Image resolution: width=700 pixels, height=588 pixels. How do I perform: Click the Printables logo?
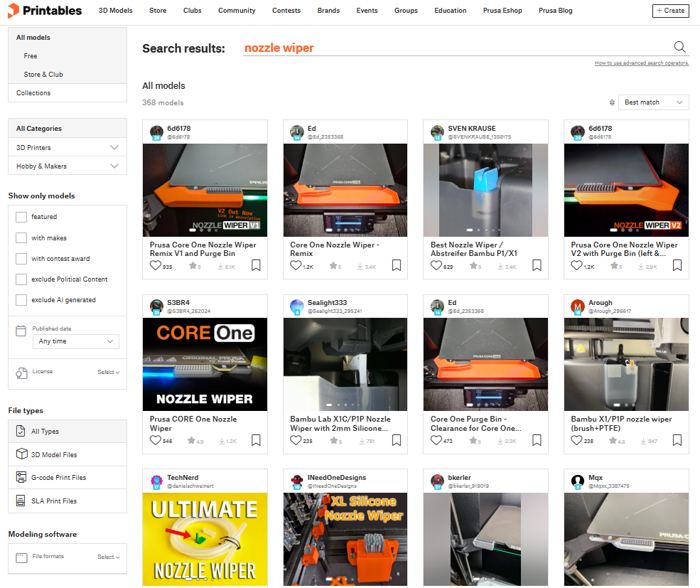45,10
